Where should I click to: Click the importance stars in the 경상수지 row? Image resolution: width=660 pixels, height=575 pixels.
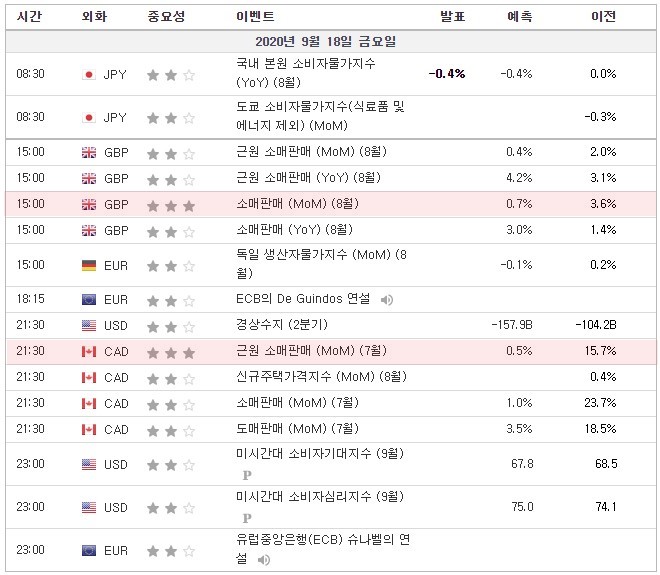click(x=171, y=327)
